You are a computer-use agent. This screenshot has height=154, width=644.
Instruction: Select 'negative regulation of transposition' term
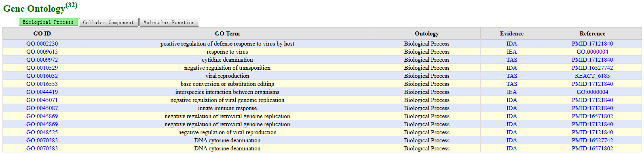pyautogui.click(x=227, y=68)
